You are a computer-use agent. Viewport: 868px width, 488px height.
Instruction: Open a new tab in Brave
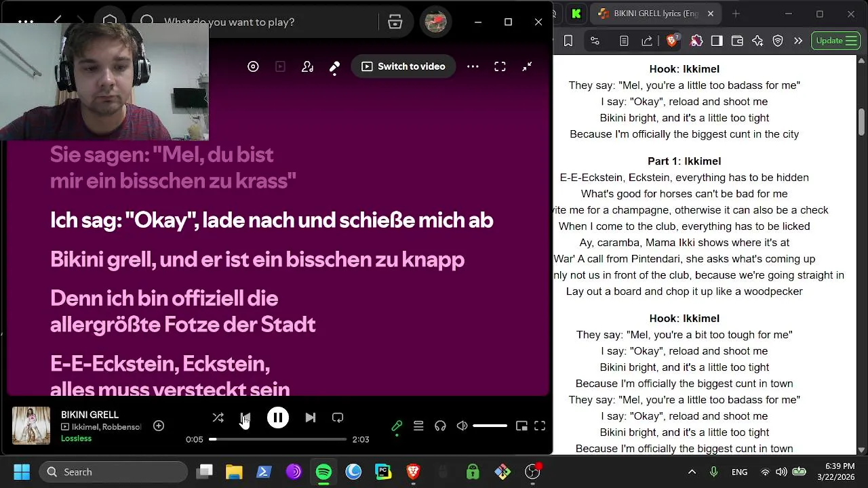point(736,14)
